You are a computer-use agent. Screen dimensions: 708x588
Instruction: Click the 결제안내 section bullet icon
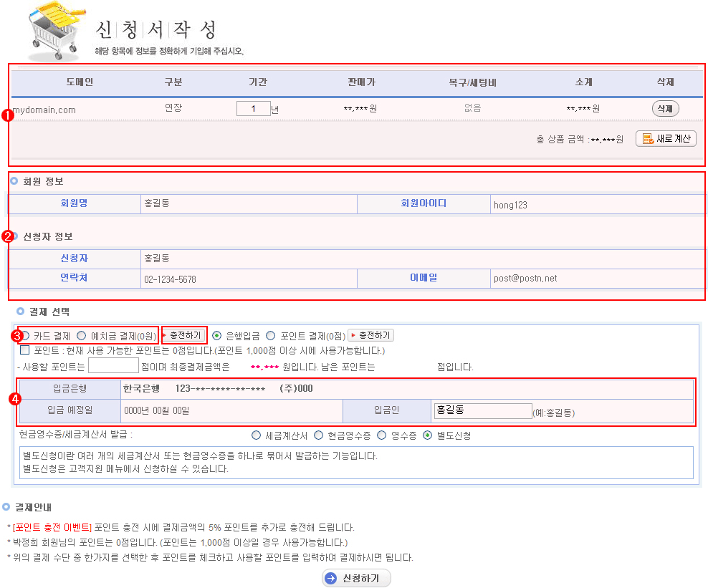tap(6, 506)
